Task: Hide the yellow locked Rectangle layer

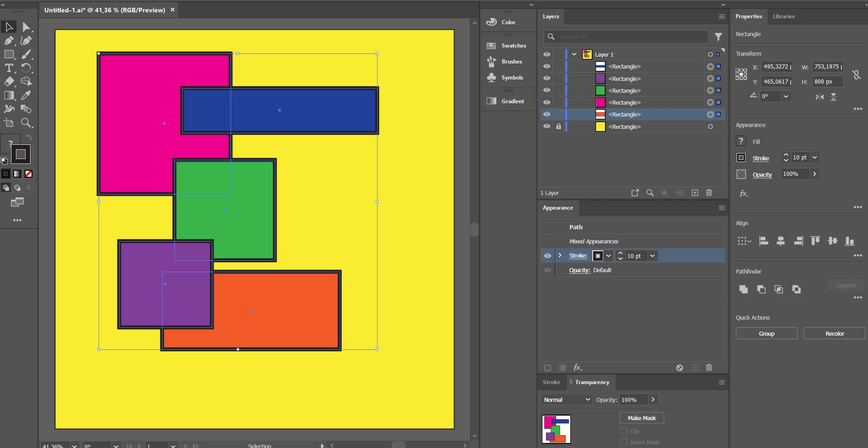Action: [547, 126]
